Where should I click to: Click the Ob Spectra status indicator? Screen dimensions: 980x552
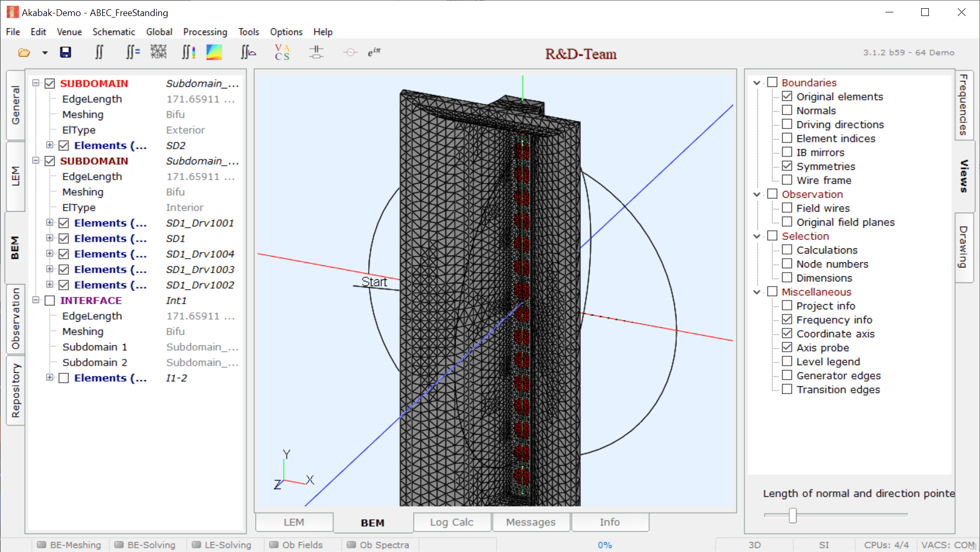378,545
